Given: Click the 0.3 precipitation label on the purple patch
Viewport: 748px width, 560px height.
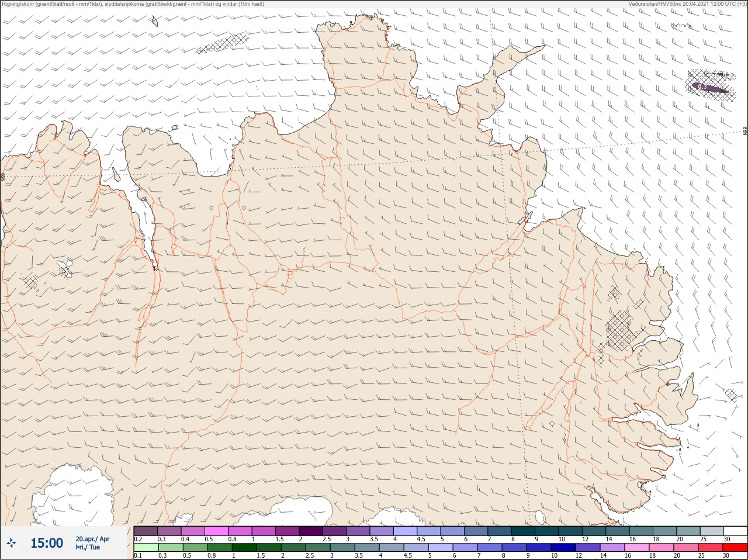Looking at the screenshot, I should point(703,87).
